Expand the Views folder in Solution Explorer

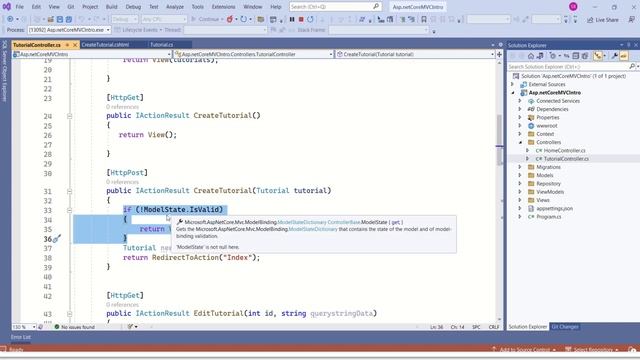pyautogui.click(x=520, y=200)
